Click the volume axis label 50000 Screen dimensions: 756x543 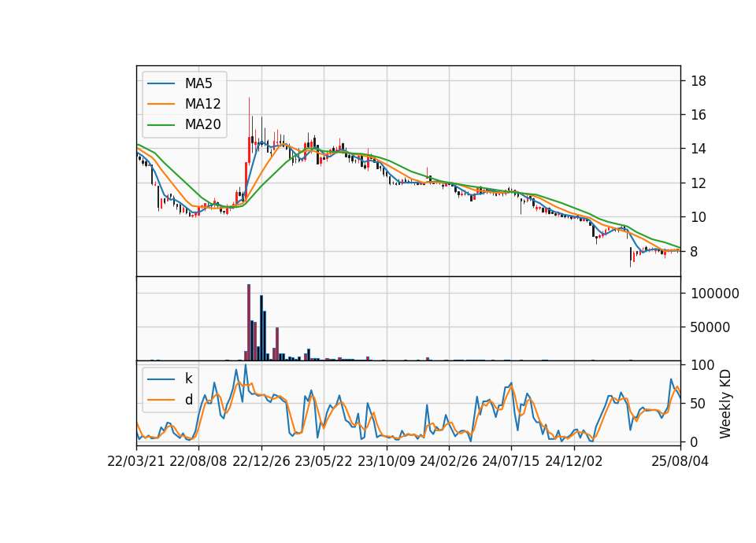click(x=710, y=327)
